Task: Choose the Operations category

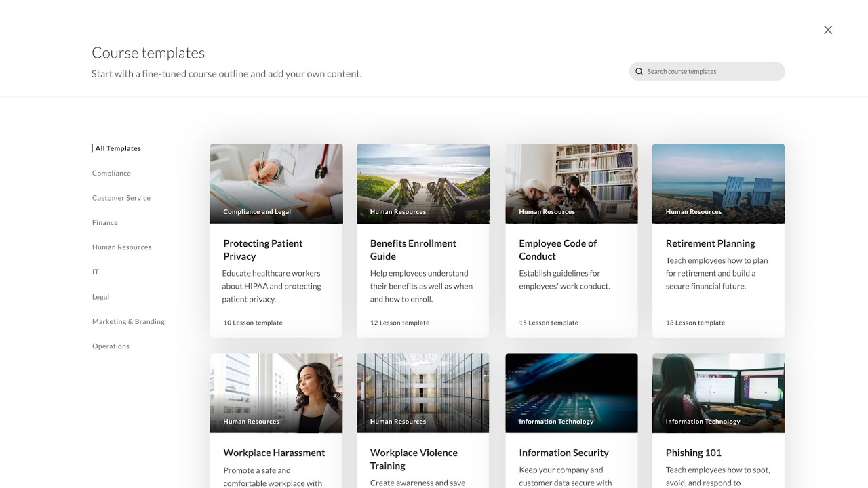Action: (111, 346)
